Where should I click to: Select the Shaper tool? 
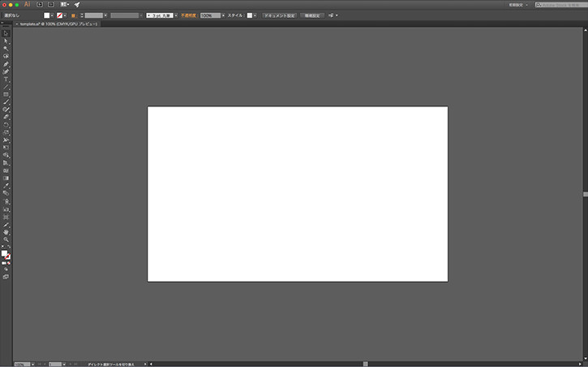(x=6, y=110)
